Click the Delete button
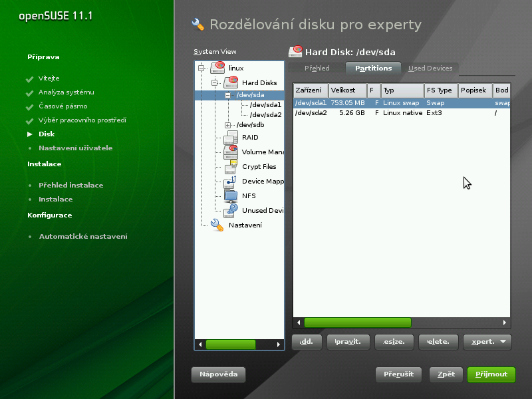The width and height of the screenshot is (532, 399). [x=439, y=342]
